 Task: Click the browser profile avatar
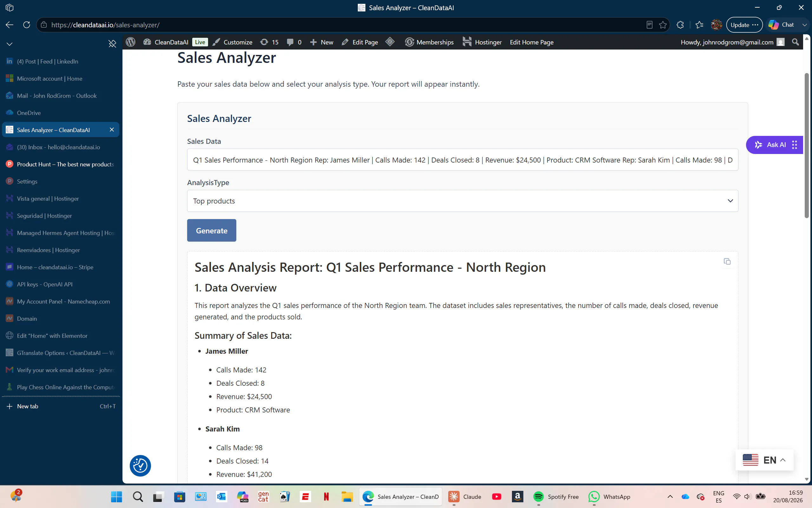[x=717, y=25]
